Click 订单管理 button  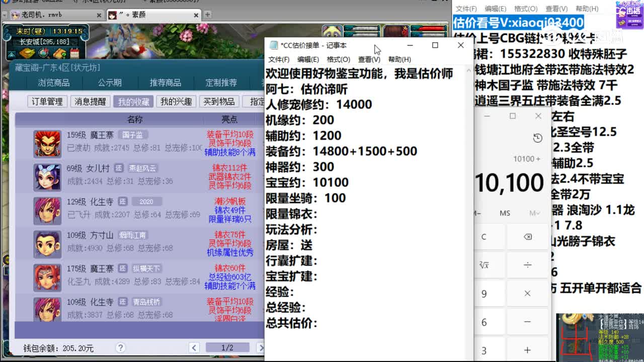pos(47,102)
